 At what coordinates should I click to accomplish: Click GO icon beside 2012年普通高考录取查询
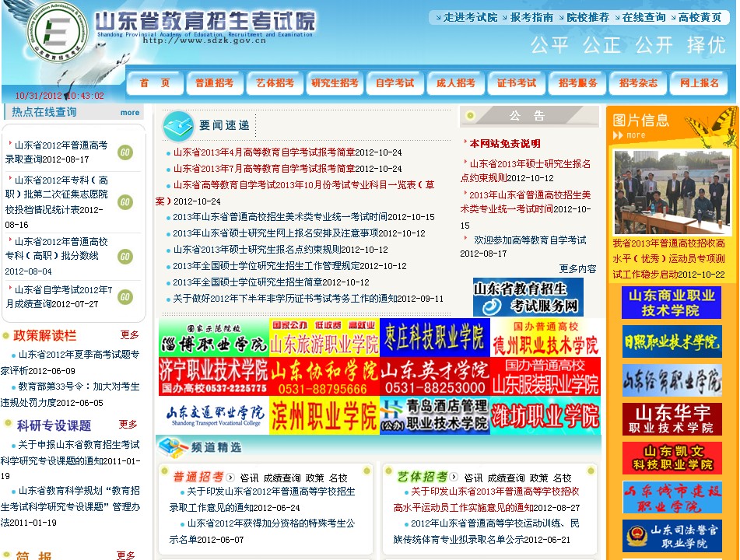coord(125,152)
